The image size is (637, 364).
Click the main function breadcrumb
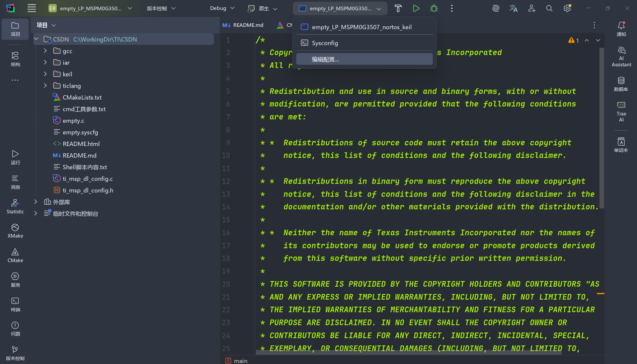click(x=236, y=361)
